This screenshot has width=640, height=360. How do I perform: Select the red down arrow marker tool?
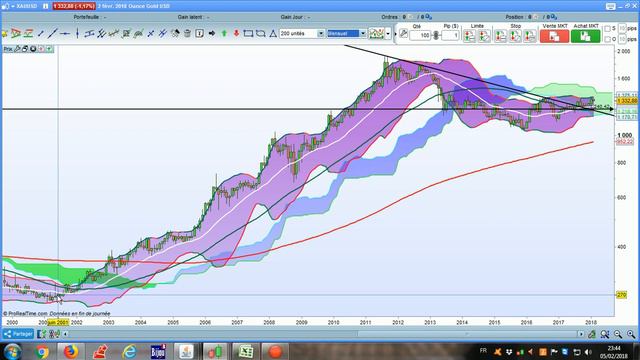[x=236, y=33]
